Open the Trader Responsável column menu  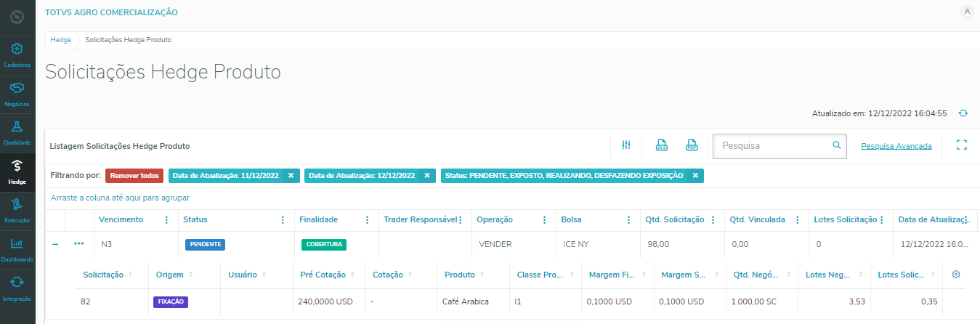coord(460,220)
